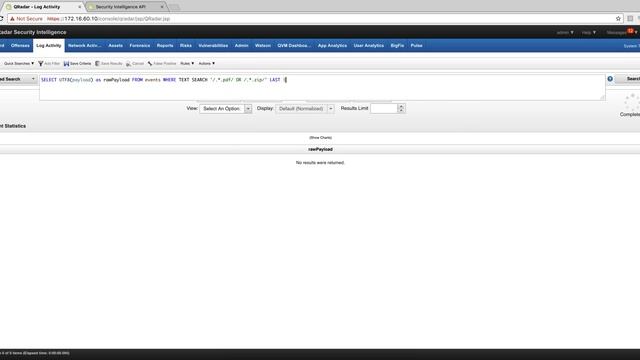640x360 pixels.
Task: Switch to the Network Activity tab
Action: [84, 46]
